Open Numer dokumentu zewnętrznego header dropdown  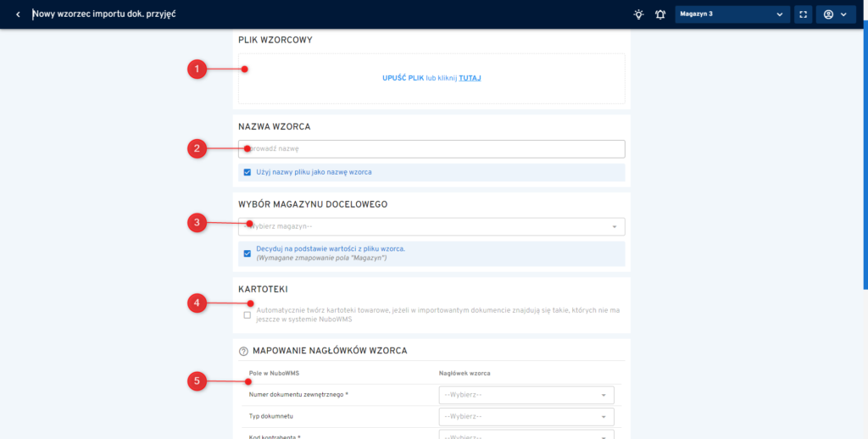coord(526,395)
